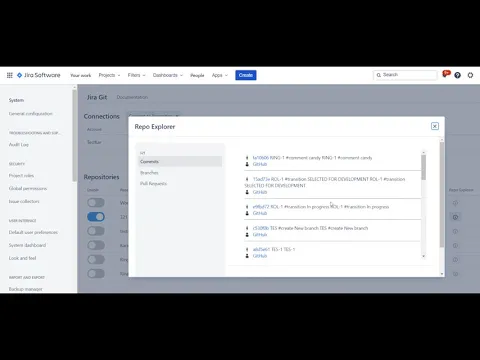The image size is (480, 360).
Task: Click commit icon beside c53093b
Action: [x=247, y=228]
